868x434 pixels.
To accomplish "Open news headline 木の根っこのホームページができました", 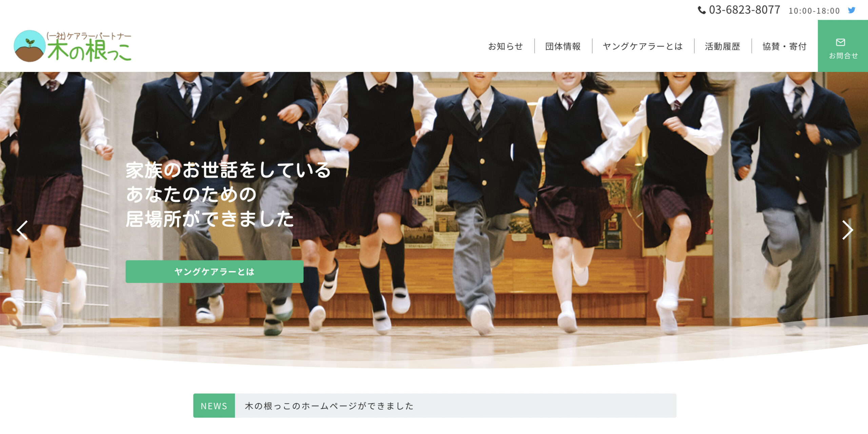I will click(329, 406).
